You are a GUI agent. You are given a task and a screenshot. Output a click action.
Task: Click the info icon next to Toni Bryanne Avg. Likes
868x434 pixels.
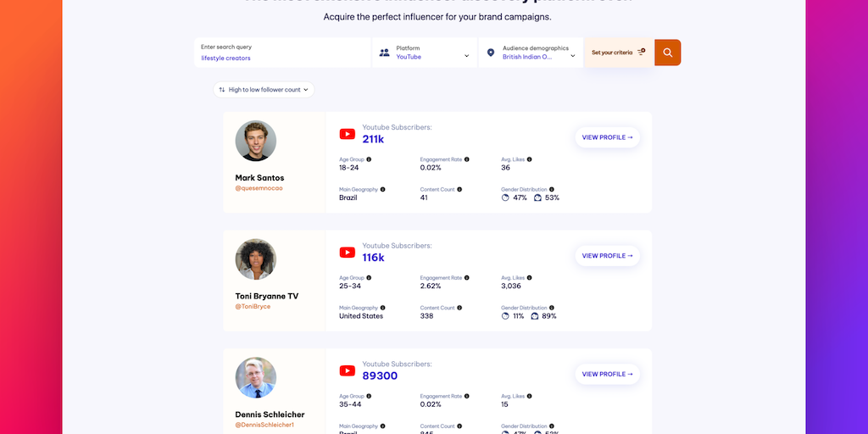[x=532, y=278]
